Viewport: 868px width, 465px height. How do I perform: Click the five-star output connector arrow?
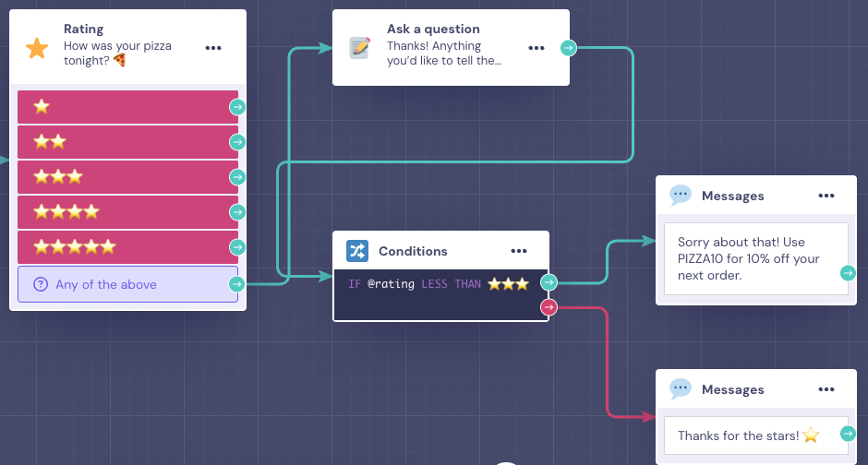[x=237, y=247]
